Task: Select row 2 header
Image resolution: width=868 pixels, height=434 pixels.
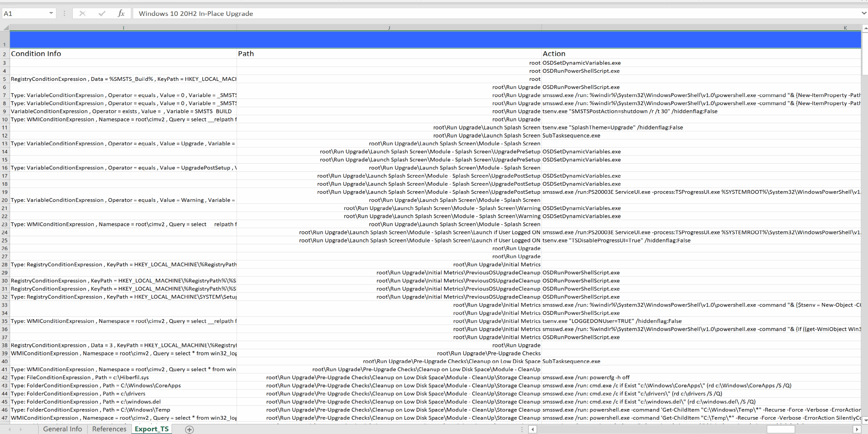Action: 5,54
